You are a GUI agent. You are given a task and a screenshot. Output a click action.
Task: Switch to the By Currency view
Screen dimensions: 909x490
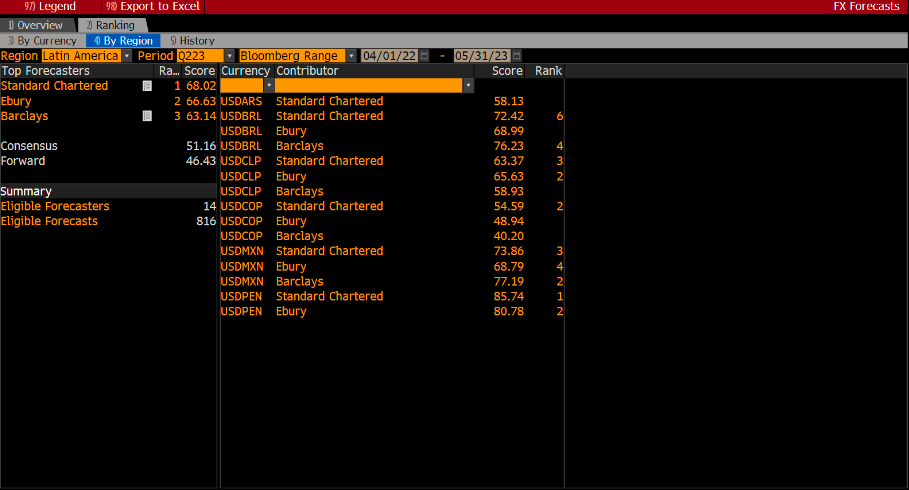pyautogui.click(x=42, y=41)
